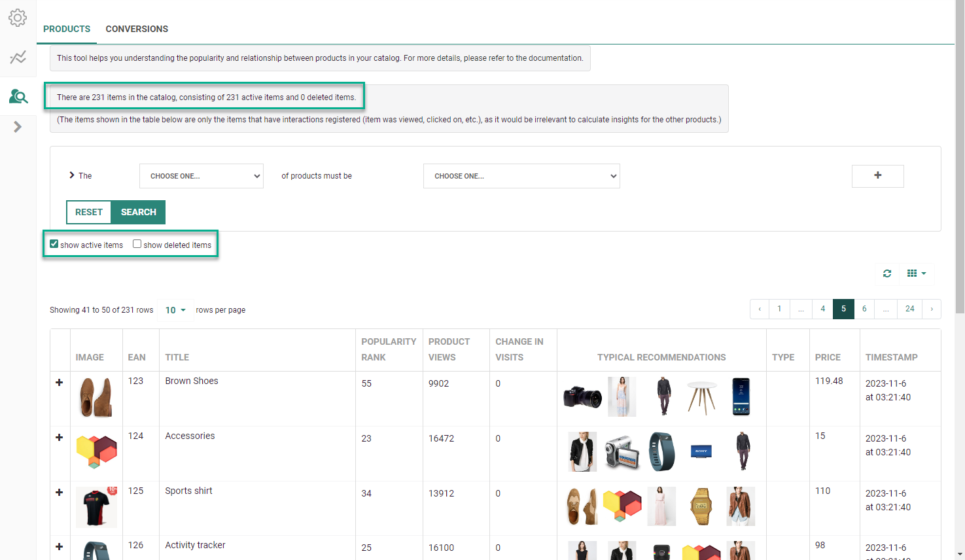This screenshot has height=560, width=965.
Task: Expand the Accessories row details
Action: [x=60, y=438]
